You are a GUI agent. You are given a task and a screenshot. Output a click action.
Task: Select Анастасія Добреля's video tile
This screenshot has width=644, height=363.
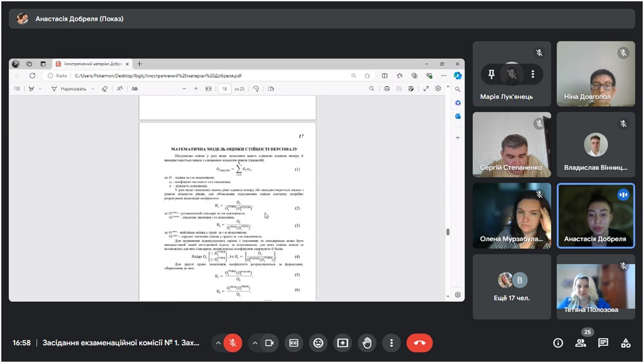595,215
